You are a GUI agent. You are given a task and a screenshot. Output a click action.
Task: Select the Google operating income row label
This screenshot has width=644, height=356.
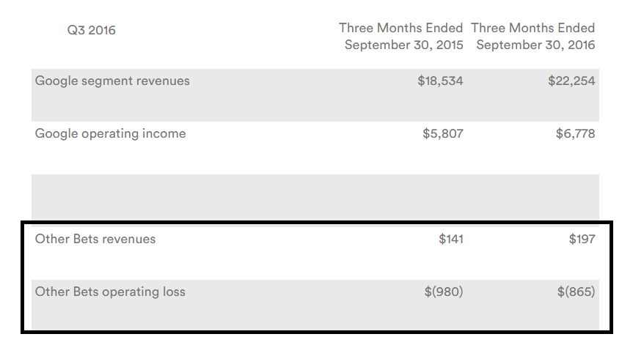(x=110, y=134)
